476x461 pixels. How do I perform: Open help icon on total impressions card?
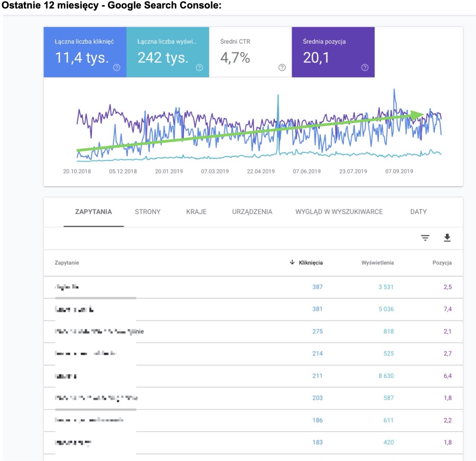click(x=199, y=68)
